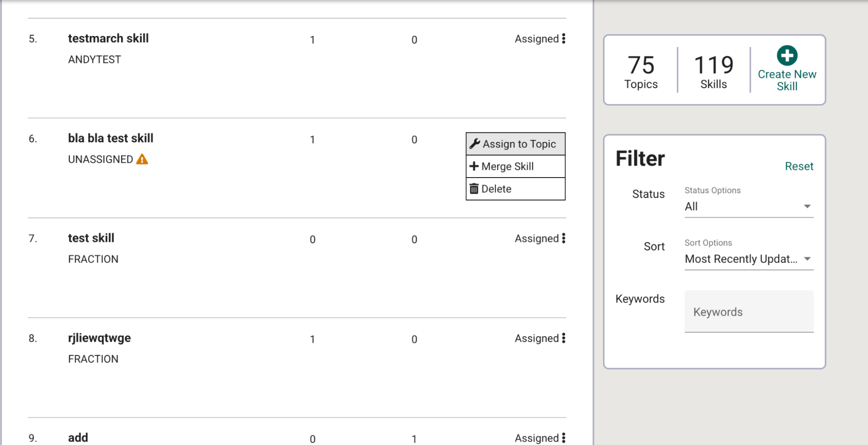Click the 75 Topics counter

coord(641,72)
